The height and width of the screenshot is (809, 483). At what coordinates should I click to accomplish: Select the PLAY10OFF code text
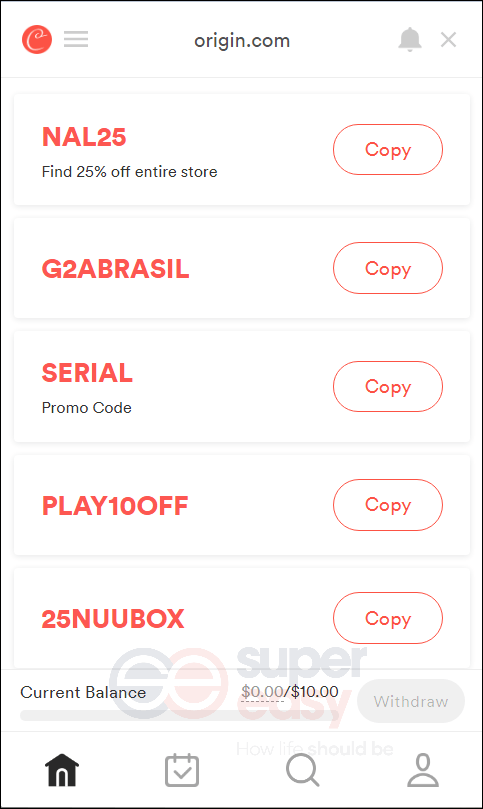[x=115, y=506]
